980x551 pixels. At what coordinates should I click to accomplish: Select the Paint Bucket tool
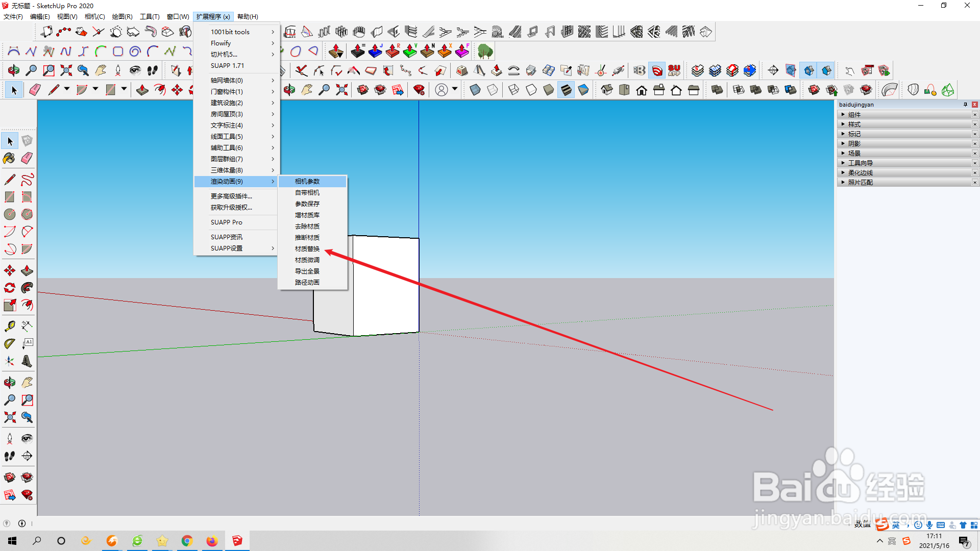9,159
